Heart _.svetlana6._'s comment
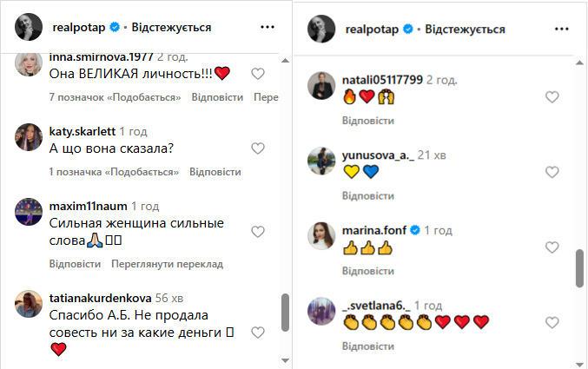The width and height of the screenshot is (588, 369). pyautogui.click(x=552, y=323)
